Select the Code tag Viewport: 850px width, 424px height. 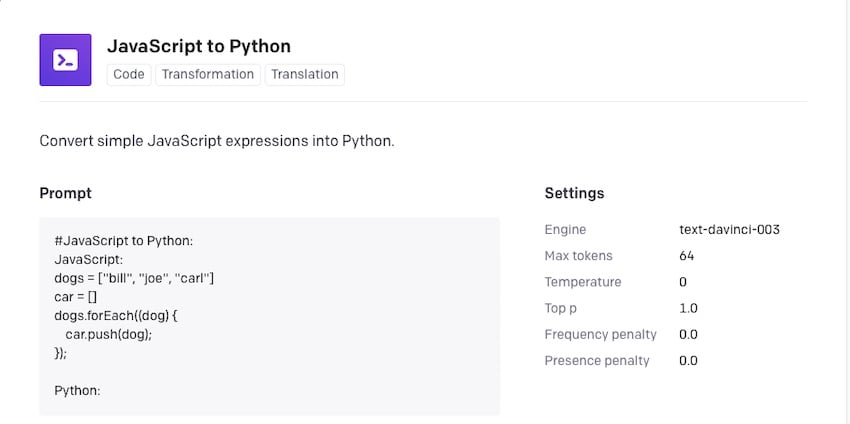click(128, 74)
